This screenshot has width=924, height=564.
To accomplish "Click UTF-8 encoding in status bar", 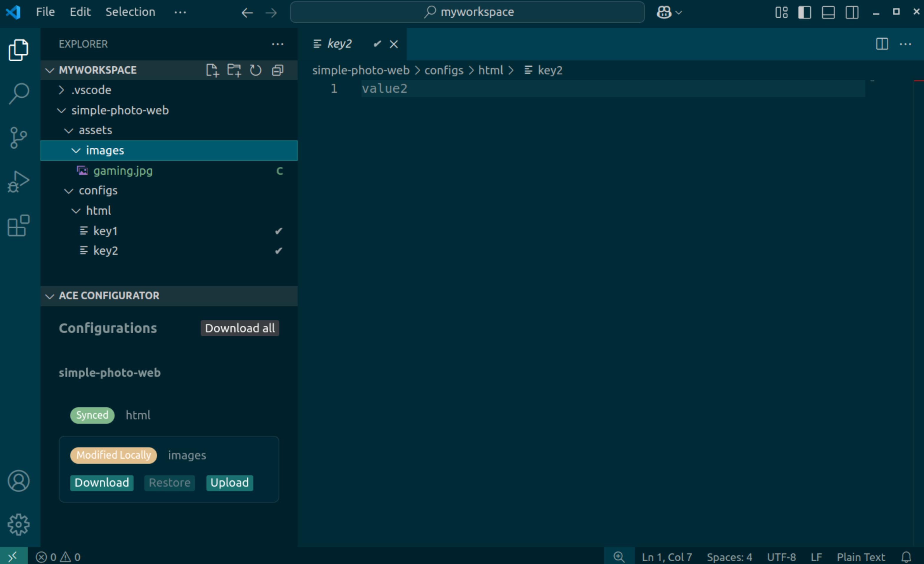I will pyautogui.click(x=782, y=557).
